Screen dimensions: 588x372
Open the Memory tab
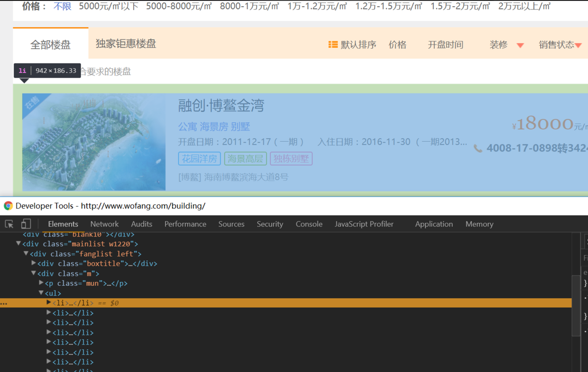point(479,224)
